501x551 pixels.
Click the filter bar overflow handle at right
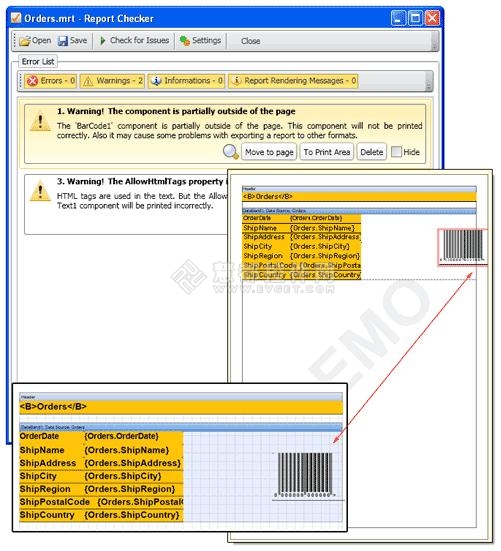pyautogui.click(x=428, y=82)
